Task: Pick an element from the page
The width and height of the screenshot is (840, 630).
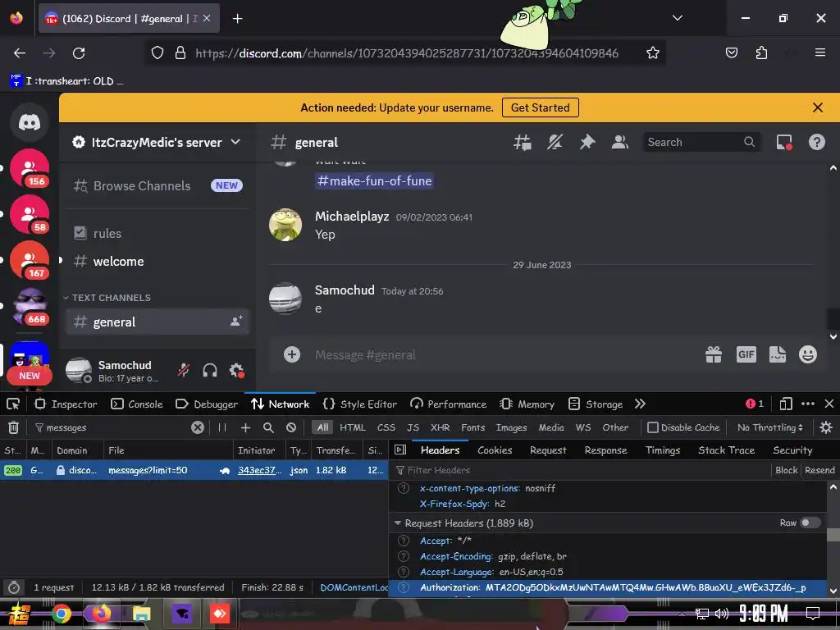Action: click(x=13, y=404)
